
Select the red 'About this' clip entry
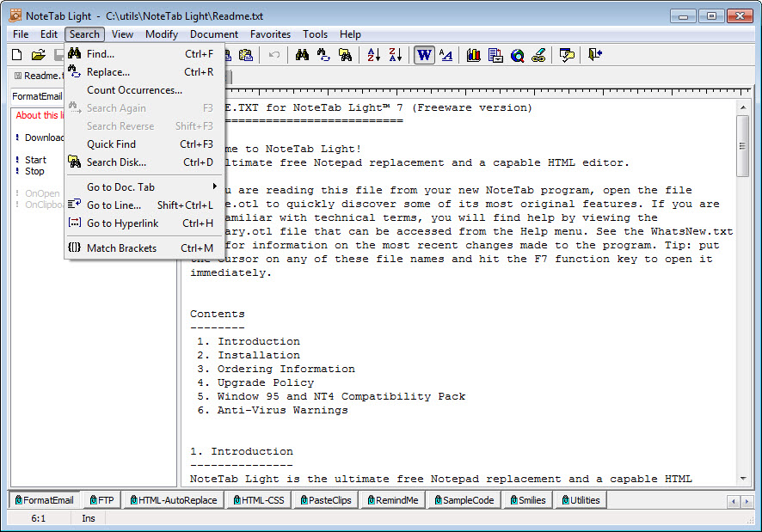(40, 115)
